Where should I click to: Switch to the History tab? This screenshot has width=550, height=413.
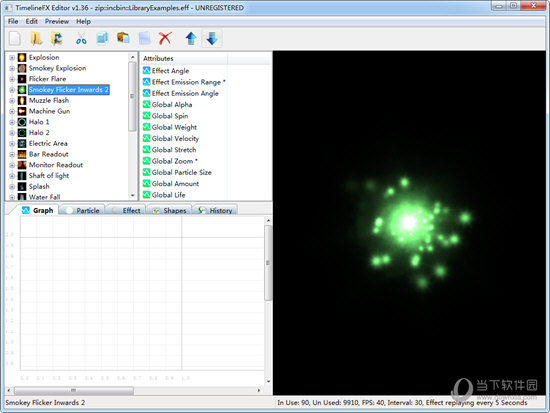point(215,210)
